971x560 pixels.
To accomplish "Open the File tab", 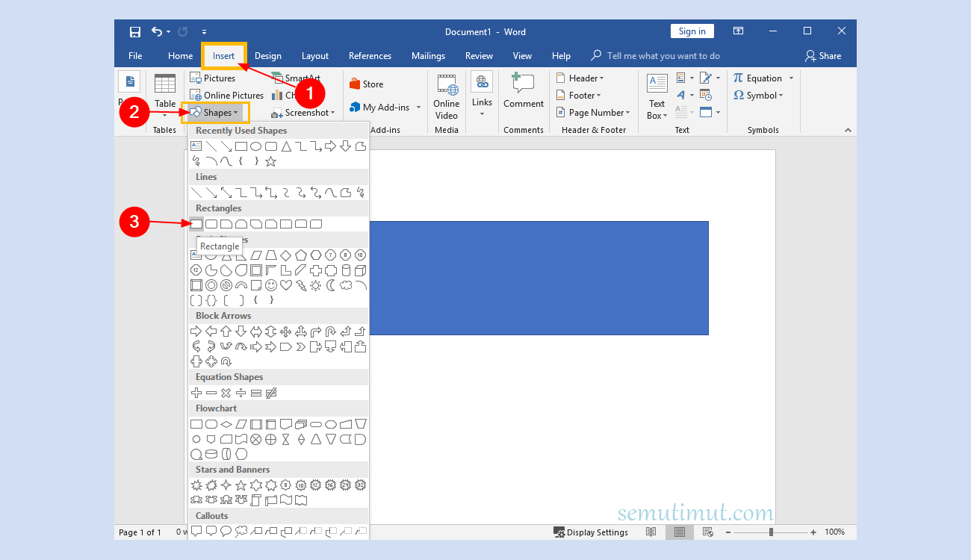I will (x=135, y=56).
